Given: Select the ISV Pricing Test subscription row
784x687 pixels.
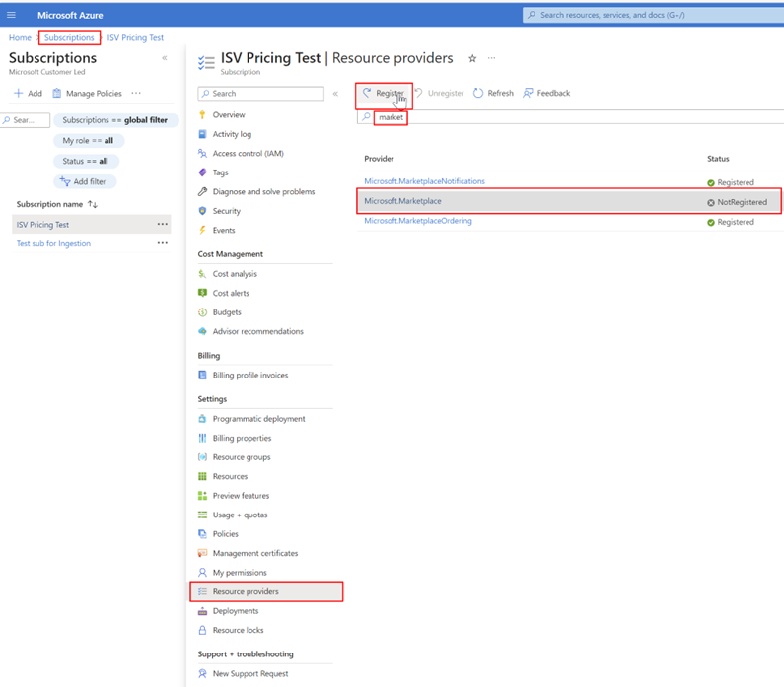Looking at the screenshot, I should pyautogui.click(x=91, y=225).
